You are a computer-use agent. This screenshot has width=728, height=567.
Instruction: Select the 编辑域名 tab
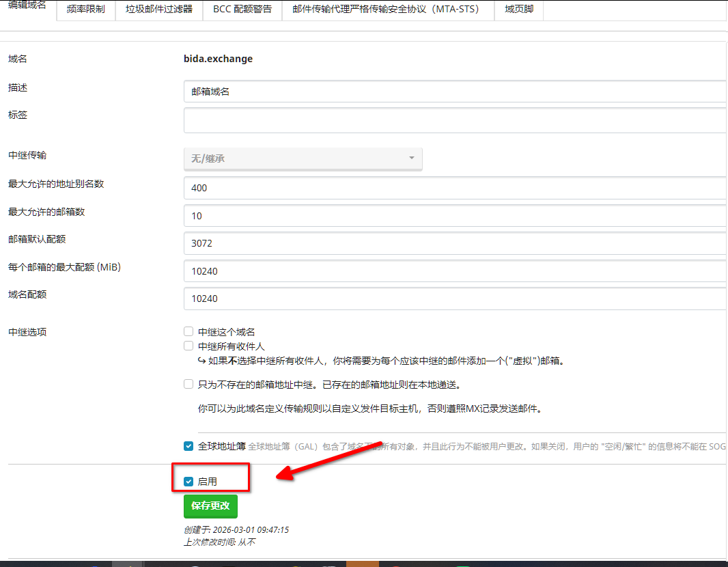pyautogui.click(x=27, y=7)
